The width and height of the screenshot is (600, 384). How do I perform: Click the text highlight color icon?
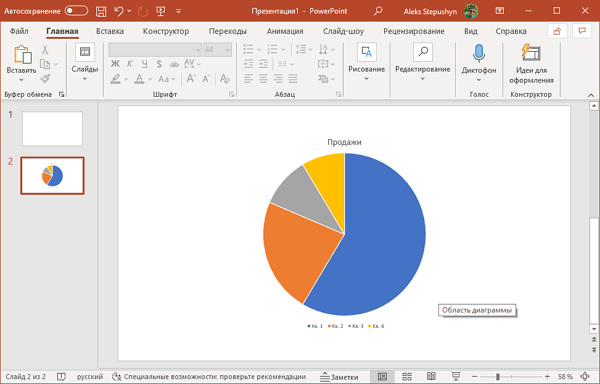click(x=115, y=79)
